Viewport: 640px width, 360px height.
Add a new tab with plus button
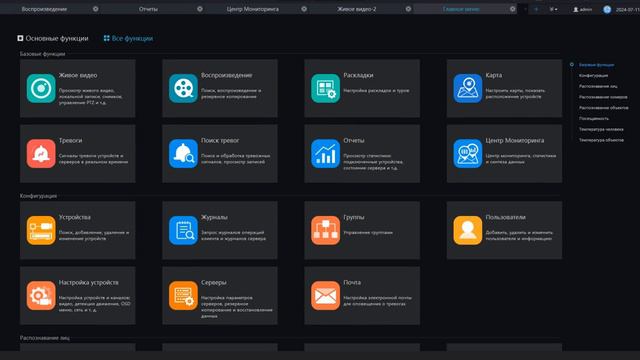point(536,9)
